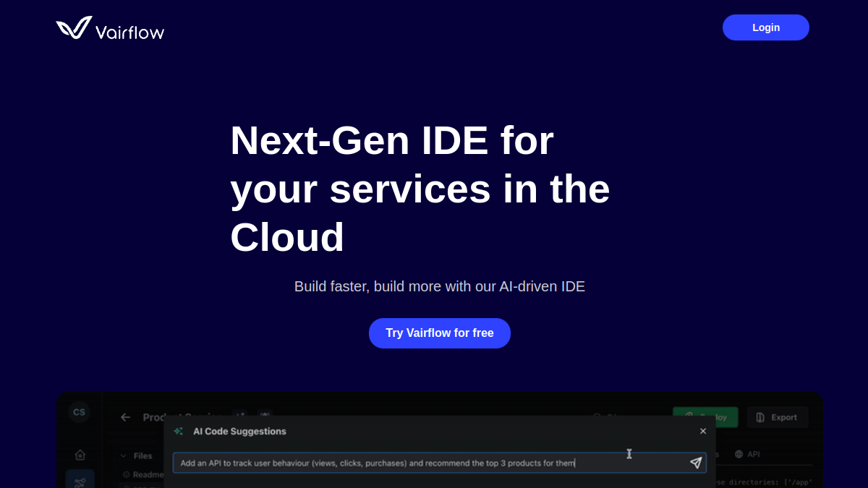The height and width of the screenshot is (488, 868).
Task: Click the Vairflow logo
Action: [110, 28]
